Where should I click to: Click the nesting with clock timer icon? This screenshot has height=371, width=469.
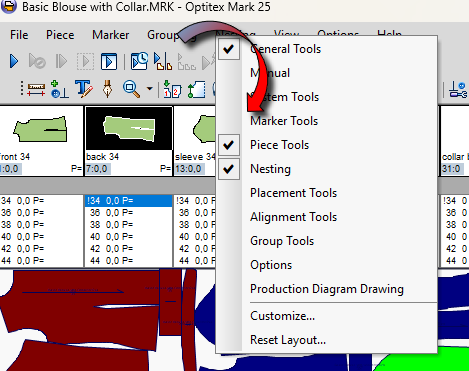point(139,61)
